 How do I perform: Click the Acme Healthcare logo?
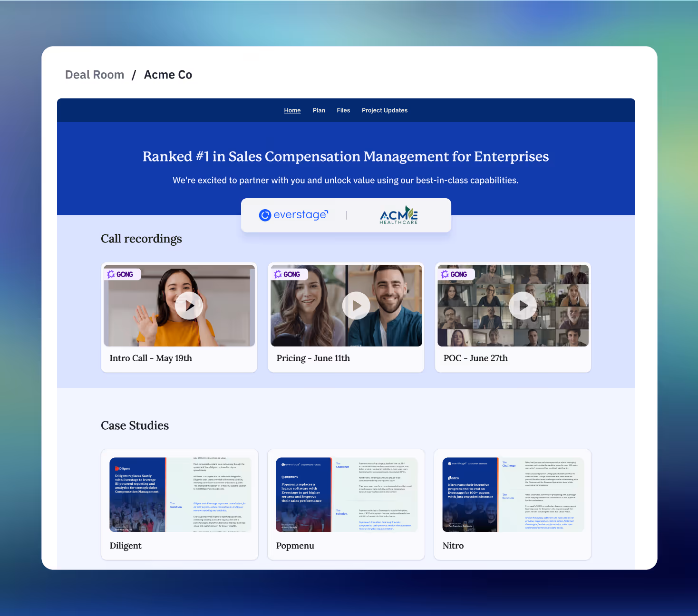(x=398, y=215)
